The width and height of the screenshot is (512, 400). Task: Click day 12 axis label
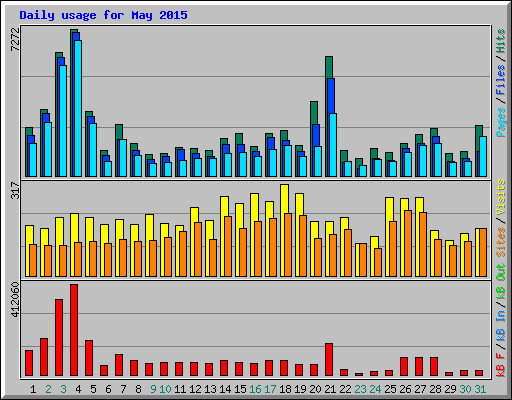tap(195, 389)
